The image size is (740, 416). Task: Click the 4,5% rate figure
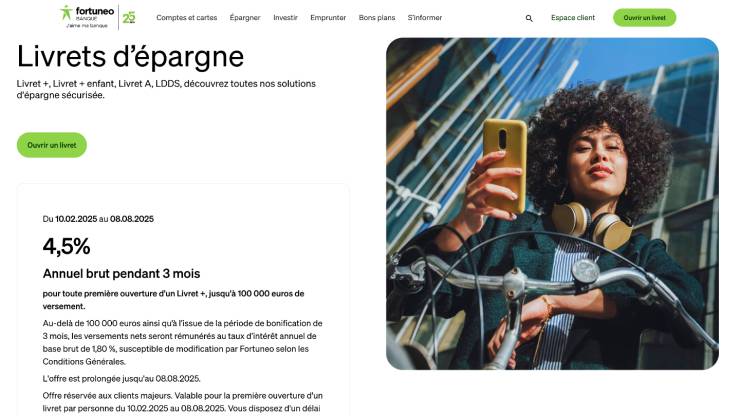coord(66,246)
